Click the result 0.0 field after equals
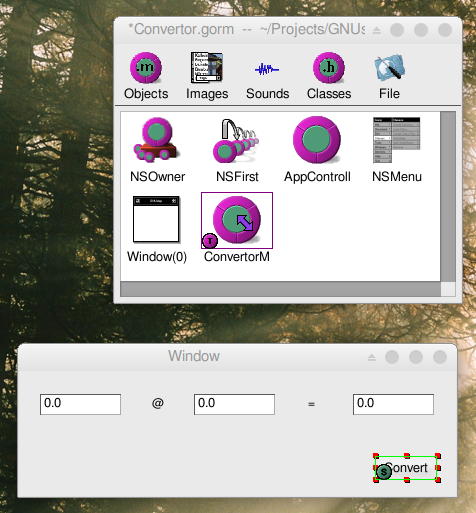 [x=393, y=404]
